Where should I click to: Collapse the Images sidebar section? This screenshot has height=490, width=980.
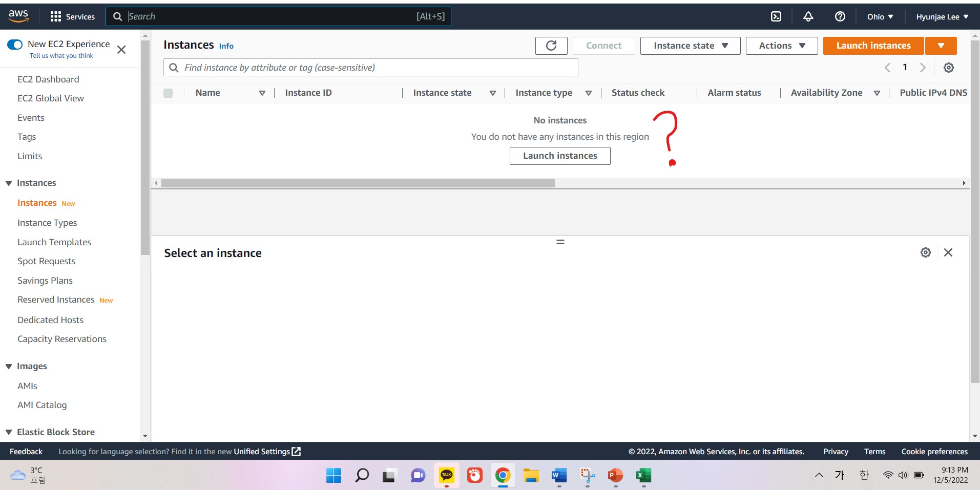[9, 367]
